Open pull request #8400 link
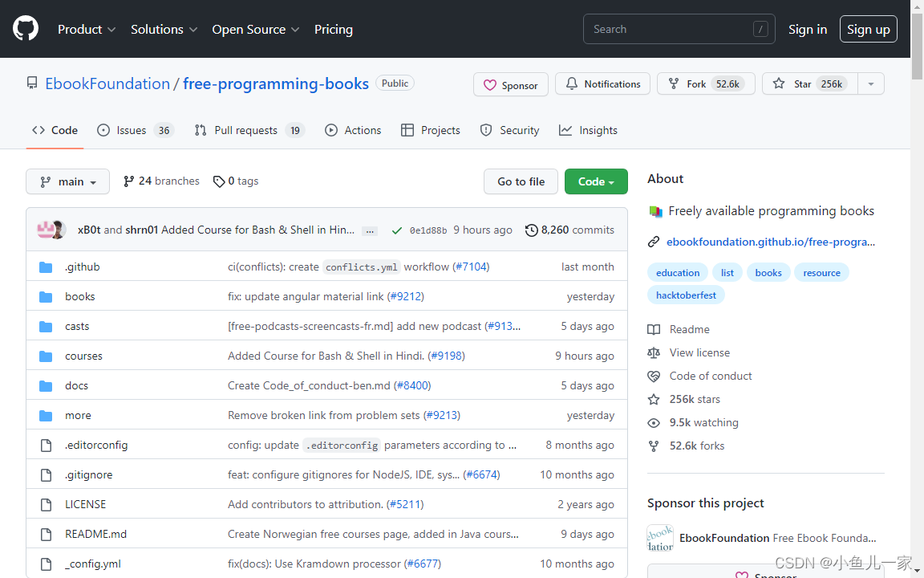Image resolution: width=924 pixels, height=578 pixels. pyautogui.click(x=412, y=385)
